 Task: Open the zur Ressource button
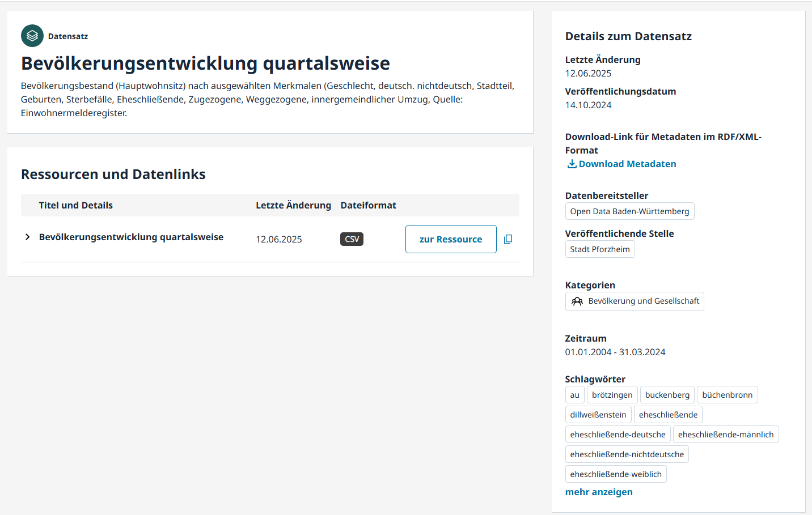pyautogui.click(x=450, y=239)
